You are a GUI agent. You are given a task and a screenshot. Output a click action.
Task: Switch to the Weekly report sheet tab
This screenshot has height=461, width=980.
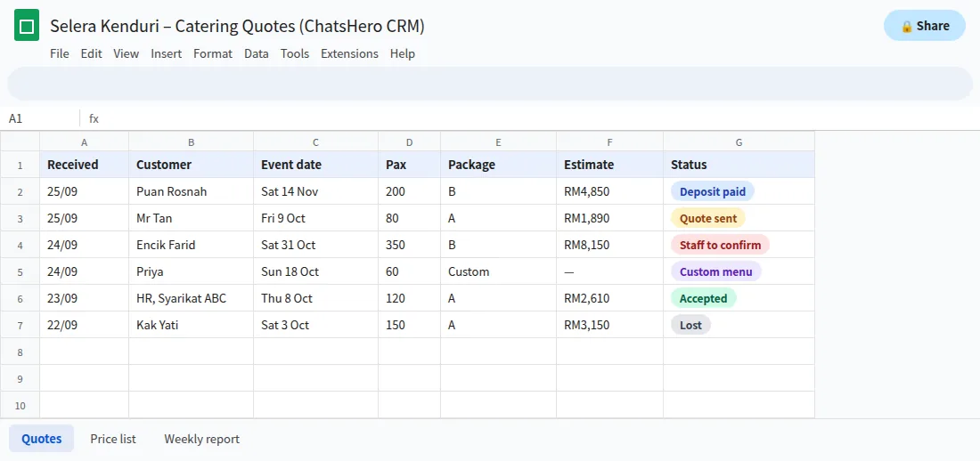202,439
